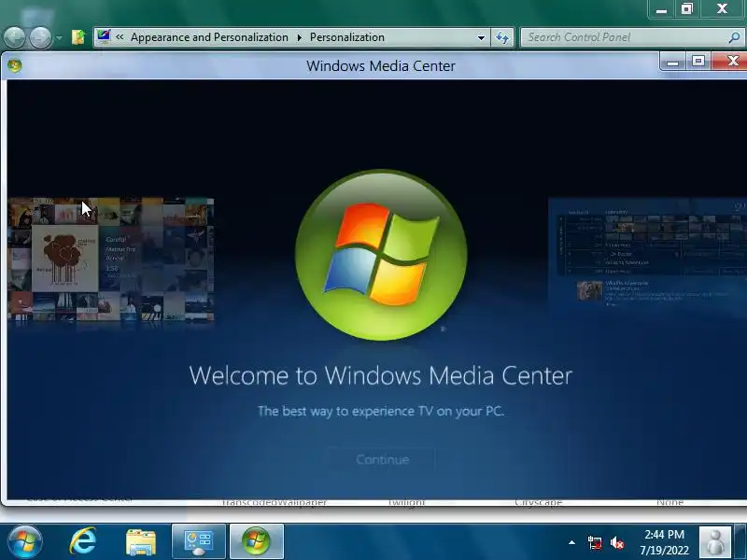Launch Internet Explorer from taskbar
Screen dimensions: 747x560
83,541
